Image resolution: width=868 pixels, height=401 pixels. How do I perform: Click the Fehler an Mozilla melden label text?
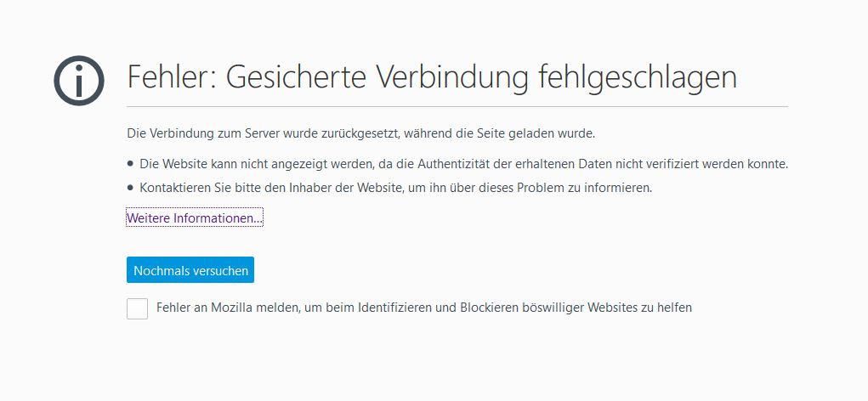click(x=423, y=308)
